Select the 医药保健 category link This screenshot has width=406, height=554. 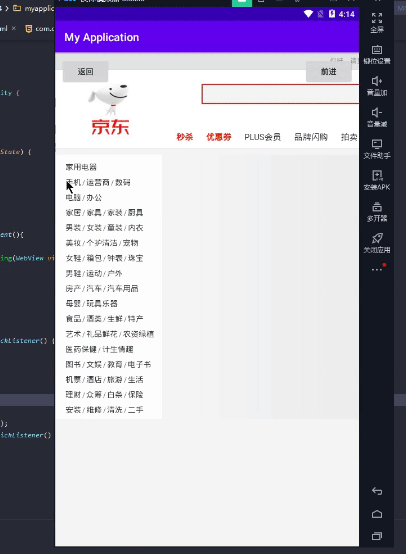point(81,349)
